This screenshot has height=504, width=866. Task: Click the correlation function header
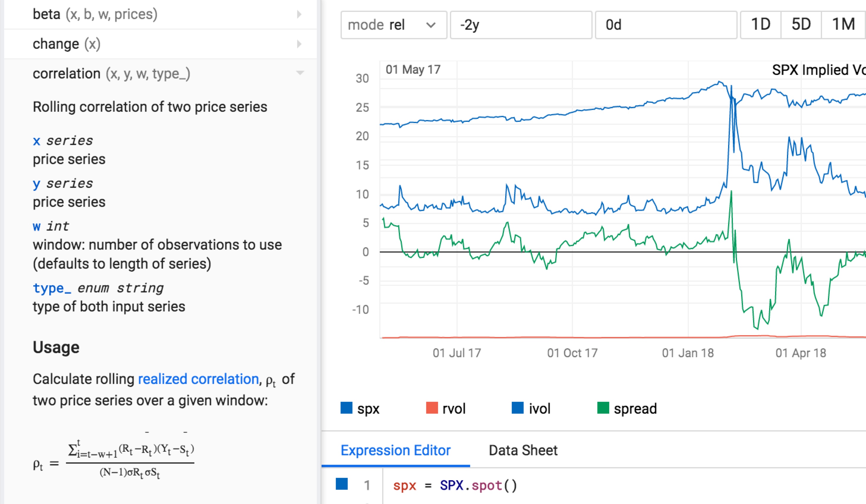coord(111,73)
